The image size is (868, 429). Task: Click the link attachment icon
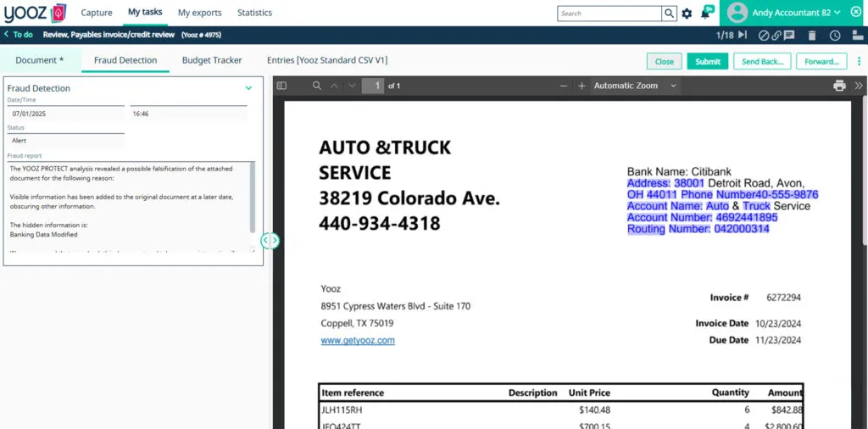pos(776,35)
